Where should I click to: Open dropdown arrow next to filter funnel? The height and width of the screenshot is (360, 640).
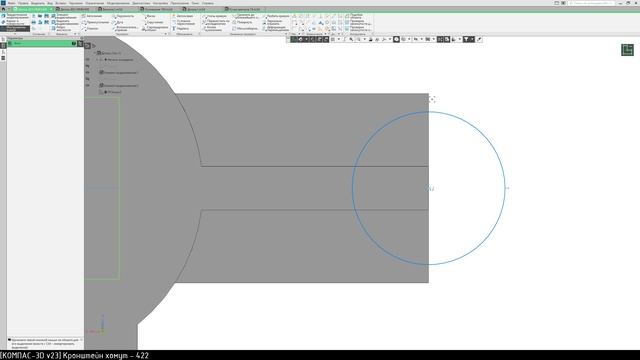click(x=472, y=40)
